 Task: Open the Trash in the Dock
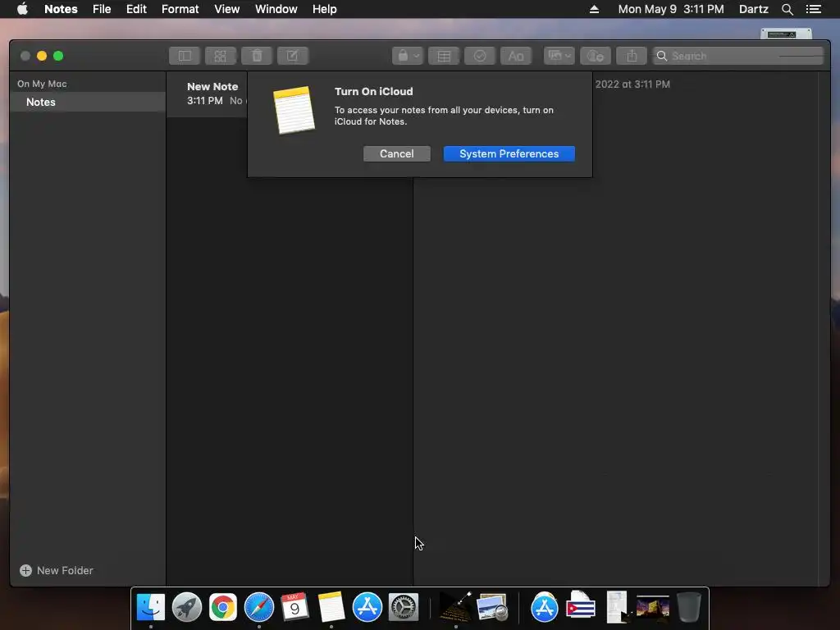[x=689, y=607]
